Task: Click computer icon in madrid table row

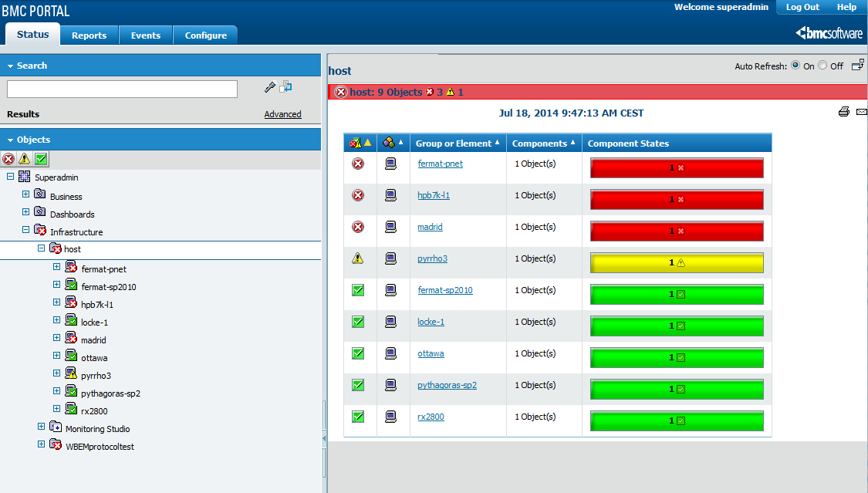Action: tap(391, 227)
